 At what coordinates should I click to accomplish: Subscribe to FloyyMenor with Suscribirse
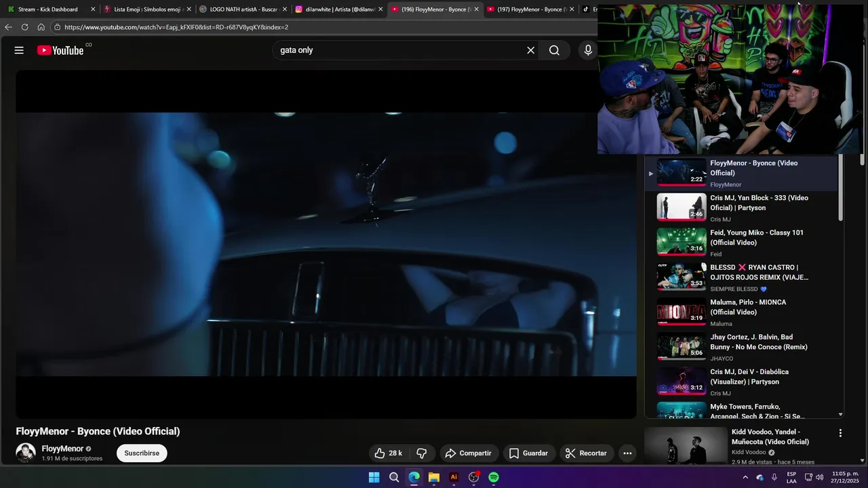[x=142, y=453]
